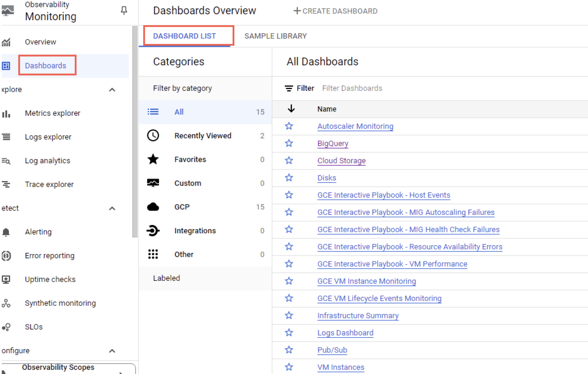Click the Name column header
The height and width of the screenshot is (374, 588).
point(327,109)
